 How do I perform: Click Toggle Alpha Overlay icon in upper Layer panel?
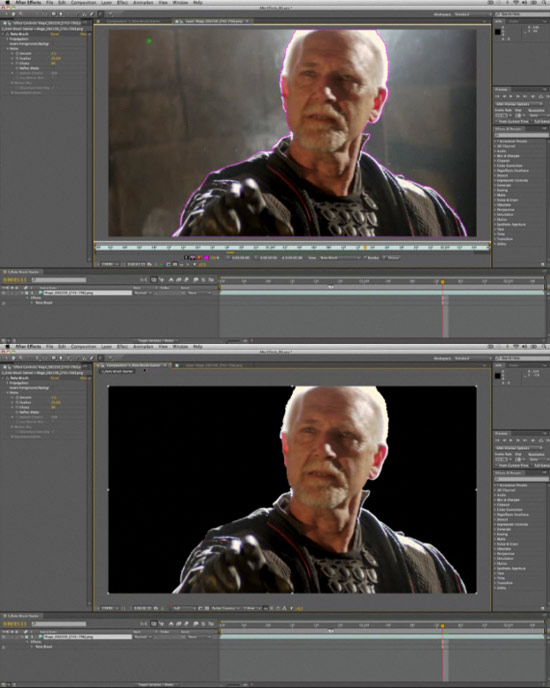coord(199,258)
